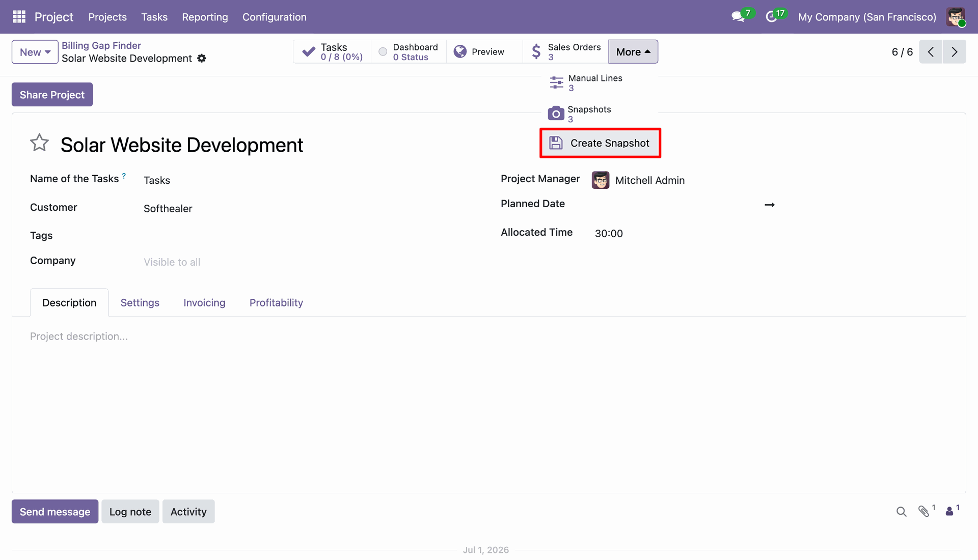Screen dimensions: 978x560
Task: Click the gear icon beside Solar Website Development
Action: pyautogui.click(x=202, y=59)
